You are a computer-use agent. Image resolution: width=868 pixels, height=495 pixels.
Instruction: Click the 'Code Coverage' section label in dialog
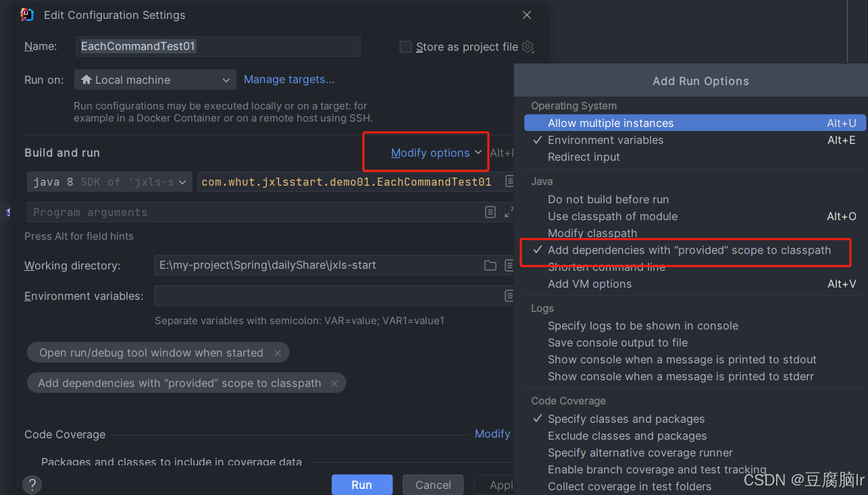(65, 434)
